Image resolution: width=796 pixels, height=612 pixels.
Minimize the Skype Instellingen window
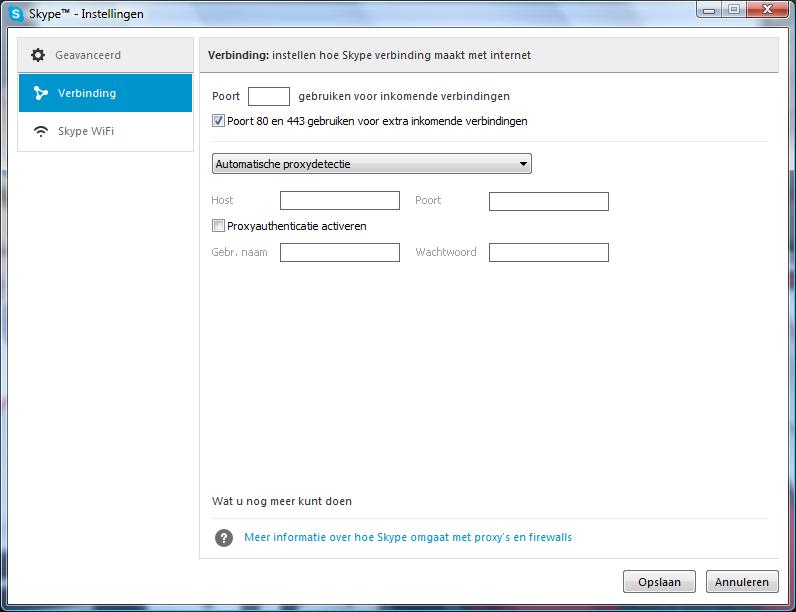710,10
